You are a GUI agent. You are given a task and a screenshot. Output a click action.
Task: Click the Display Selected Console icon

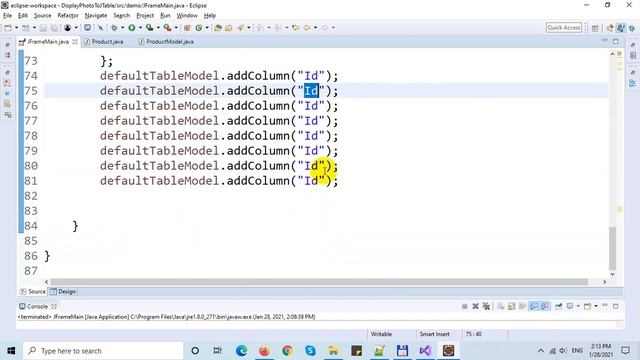(x=570, y=306)
